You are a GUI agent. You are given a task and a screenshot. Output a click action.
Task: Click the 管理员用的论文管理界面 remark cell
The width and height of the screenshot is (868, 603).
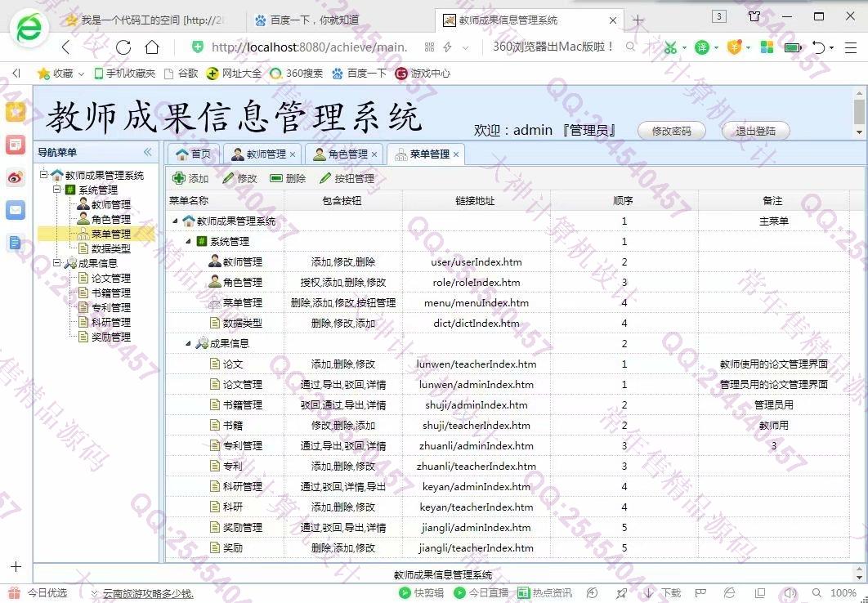pos(773,385)
